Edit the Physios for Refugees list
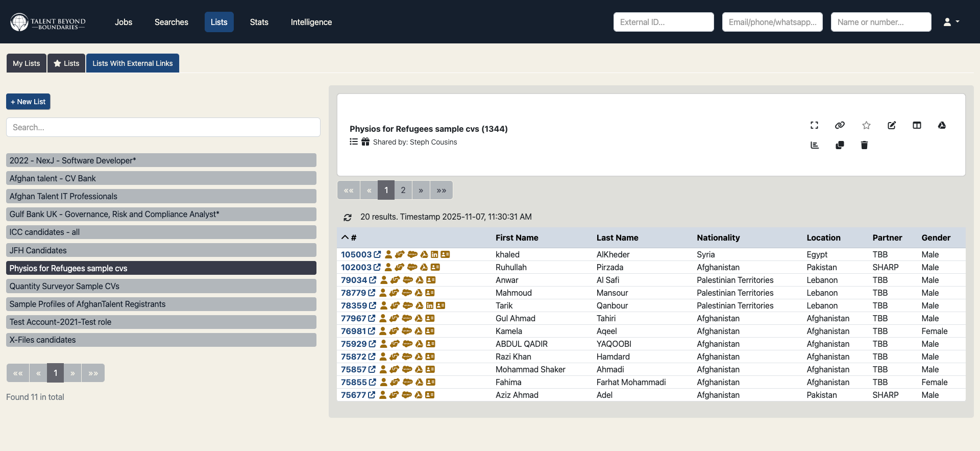This screenshot has width=980, height=451. [892, 125]
